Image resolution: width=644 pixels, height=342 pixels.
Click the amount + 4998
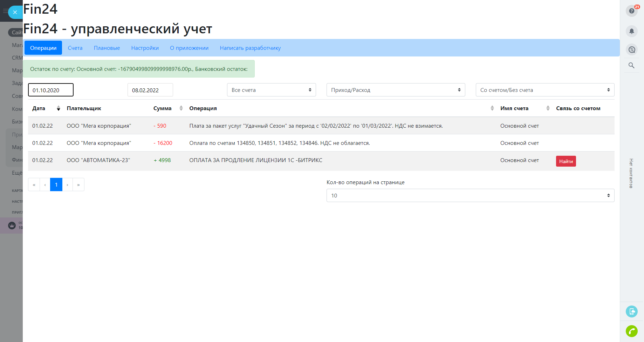(162, 160)
